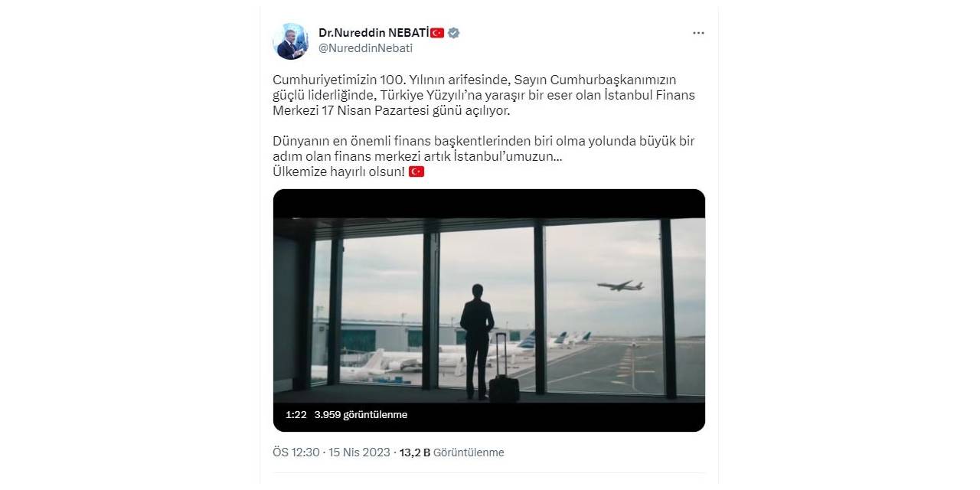Click the '3.959 görüntülenme' video view count
The image size is (980, 490).
pos(361,415)
